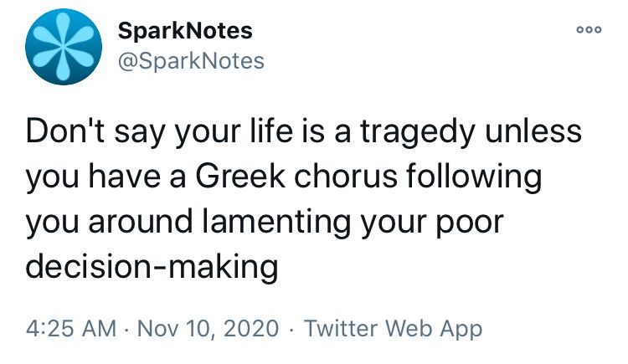Click the SparkNotes display name
The width and height of the screenshot is (628, 364).
click(x=185, y=32)
